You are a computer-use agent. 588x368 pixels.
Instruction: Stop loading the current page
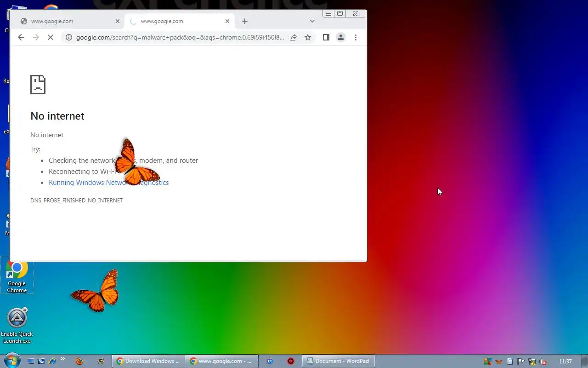pos(51,38)
